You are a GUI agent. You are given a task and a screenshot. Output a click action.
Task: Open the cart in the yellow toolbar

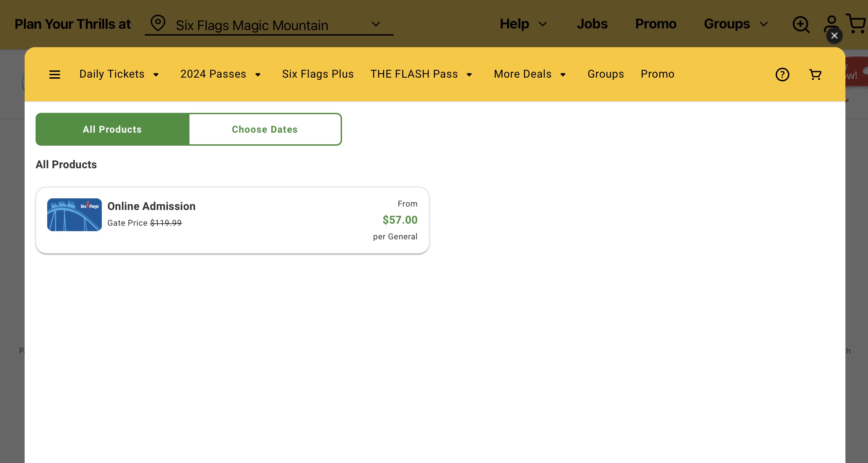(815, 74)
